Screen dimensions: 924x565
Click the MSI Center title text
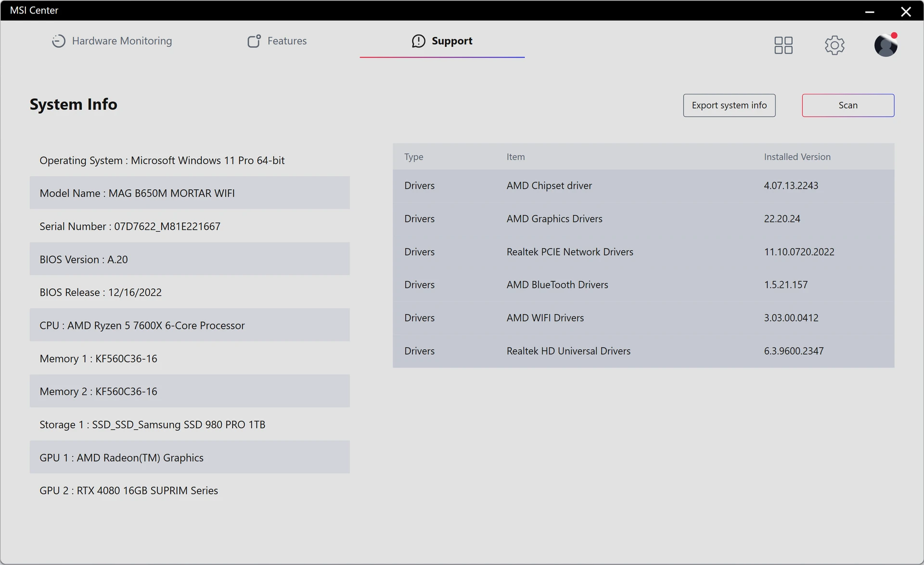click(34, 10)
